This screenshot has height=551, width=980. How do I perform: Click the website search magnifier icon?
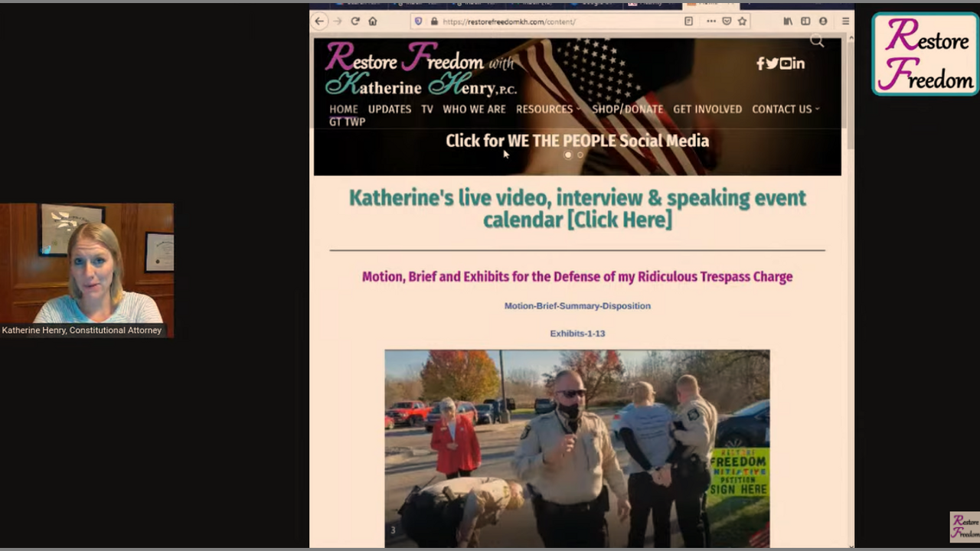point(817,41)
